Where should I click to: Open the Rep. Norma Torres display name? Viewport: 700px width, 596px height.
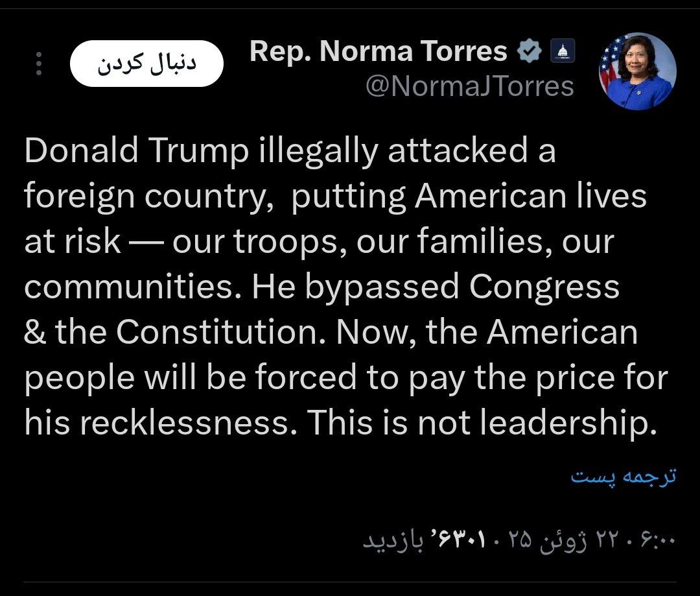(378, 51)
